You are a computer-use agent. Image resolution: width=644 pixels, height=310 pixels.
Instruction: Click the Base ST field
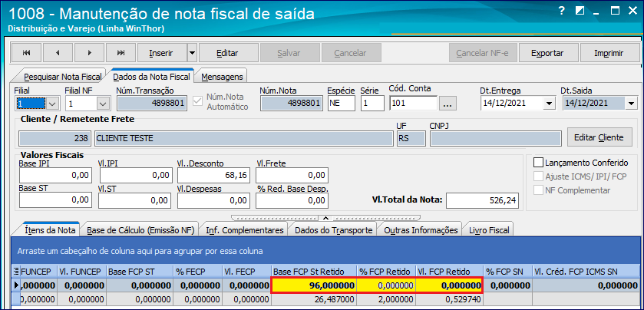(x=54, y=200)
